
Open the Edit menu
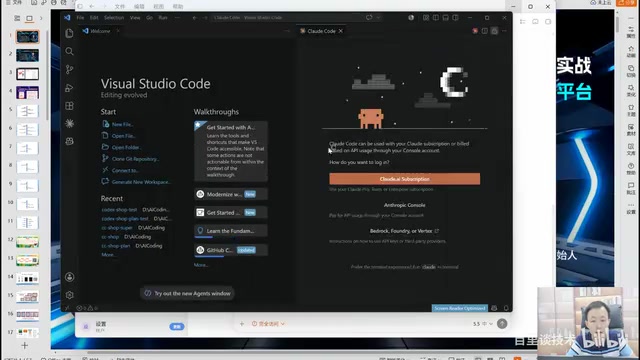[94, 18]
